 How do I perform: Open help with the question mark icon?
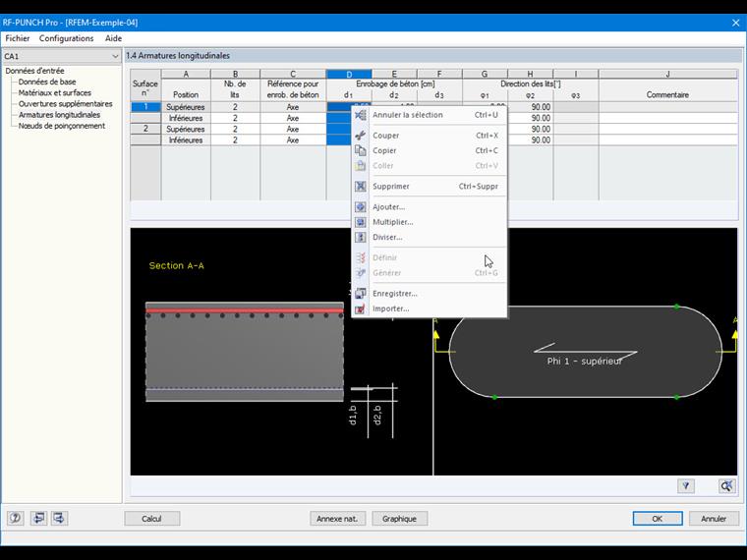pyautogui.click(x=16, y=518)
